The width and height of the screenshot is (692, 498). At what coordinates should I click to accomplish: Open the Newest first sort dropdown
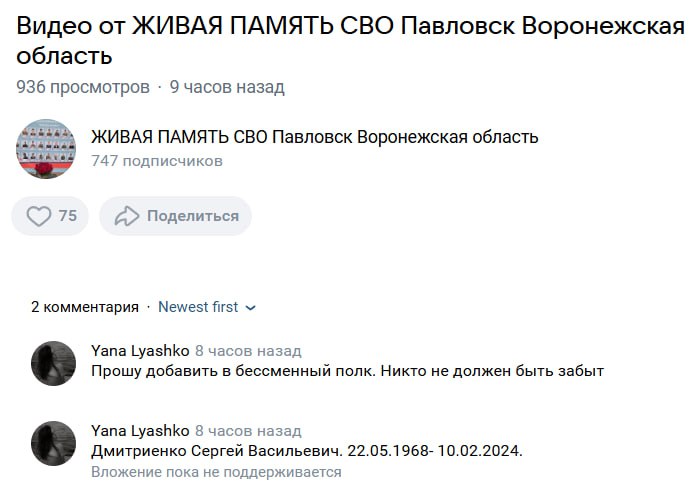pos(200,307)
